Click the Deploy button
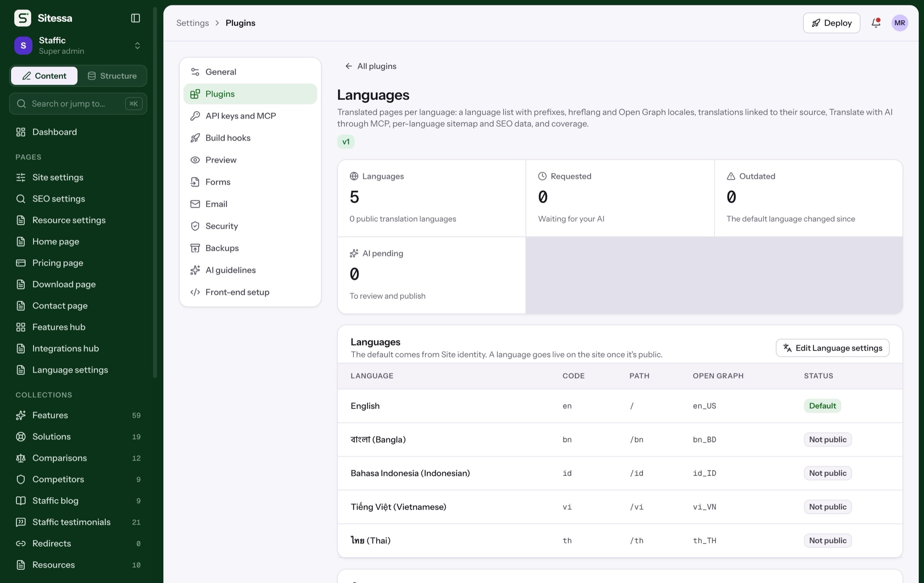The image size is (924, 583). 832,23
